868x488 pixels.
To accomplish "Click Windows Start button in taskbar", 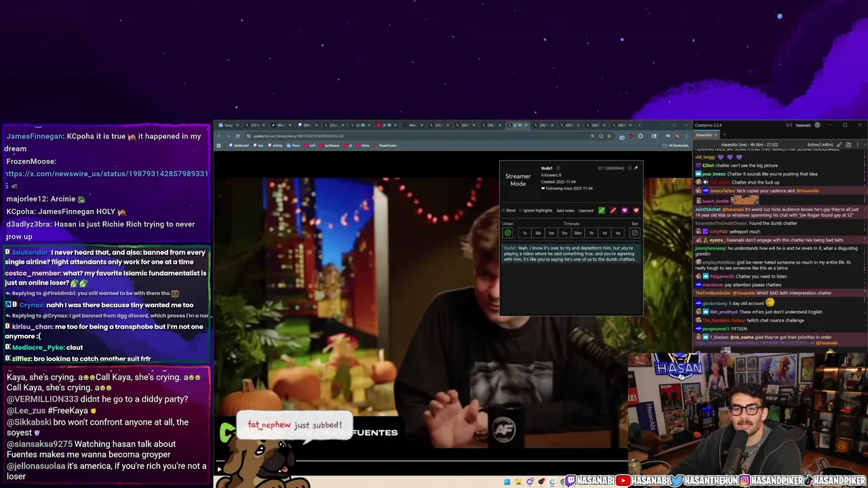I will coord(507,482).
